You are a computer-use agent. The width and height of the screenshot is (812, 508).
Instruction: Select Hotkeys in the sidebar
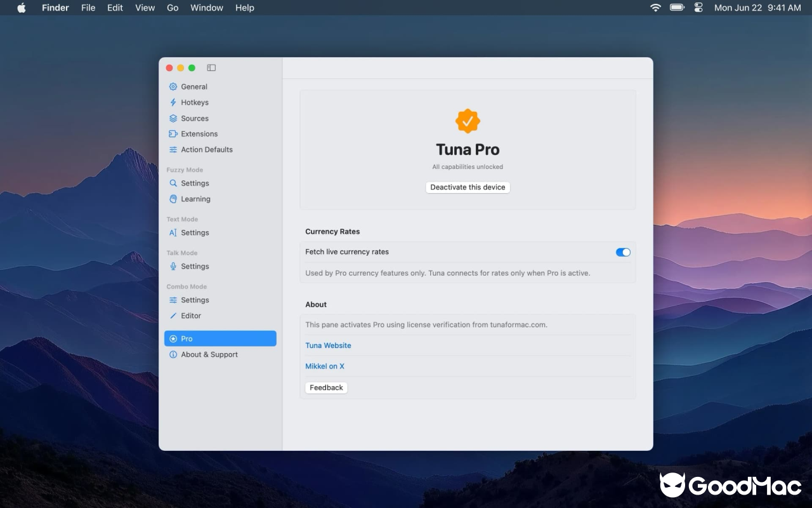(x=220, y=102)
